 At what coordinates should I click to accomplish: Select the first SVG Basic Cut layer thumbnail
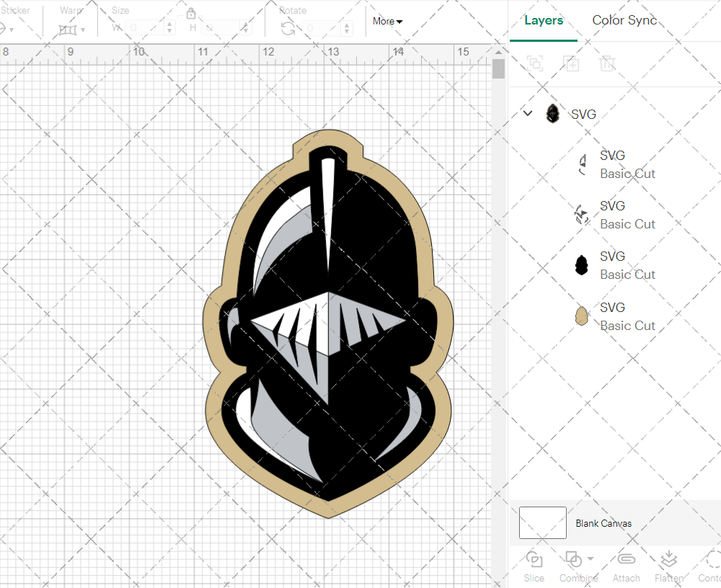point(582,164)
